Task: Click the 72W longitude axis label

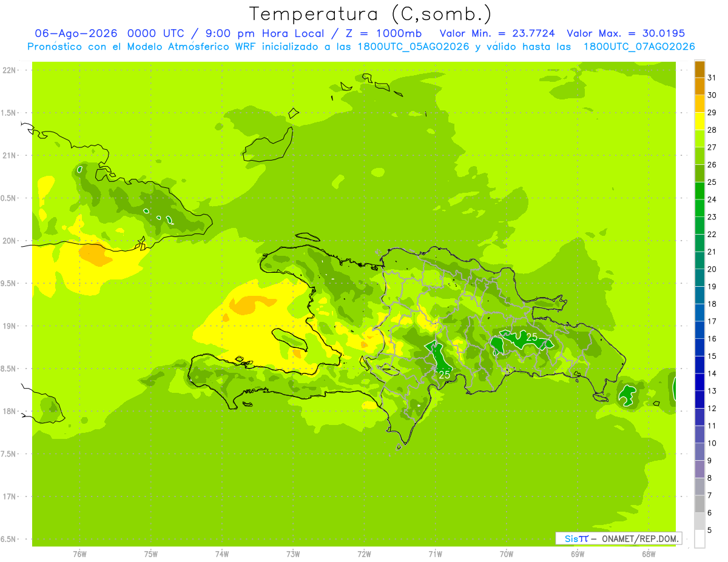Action: [364, 554]
